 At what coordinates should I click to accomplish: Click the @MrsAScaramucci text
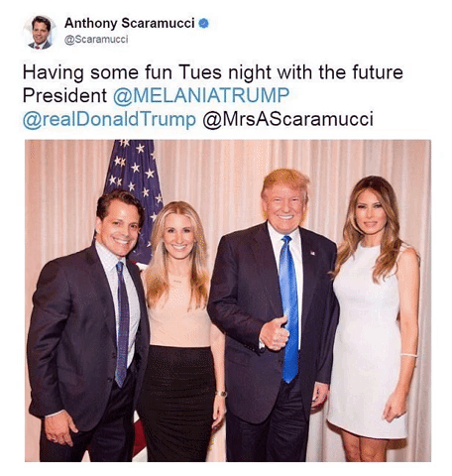[287, 119]
